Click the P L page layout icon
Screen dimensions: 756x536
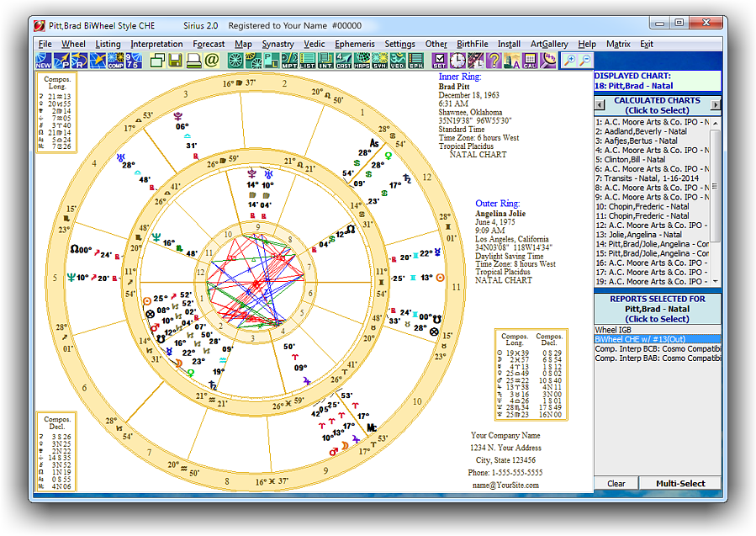pos(272,61)
